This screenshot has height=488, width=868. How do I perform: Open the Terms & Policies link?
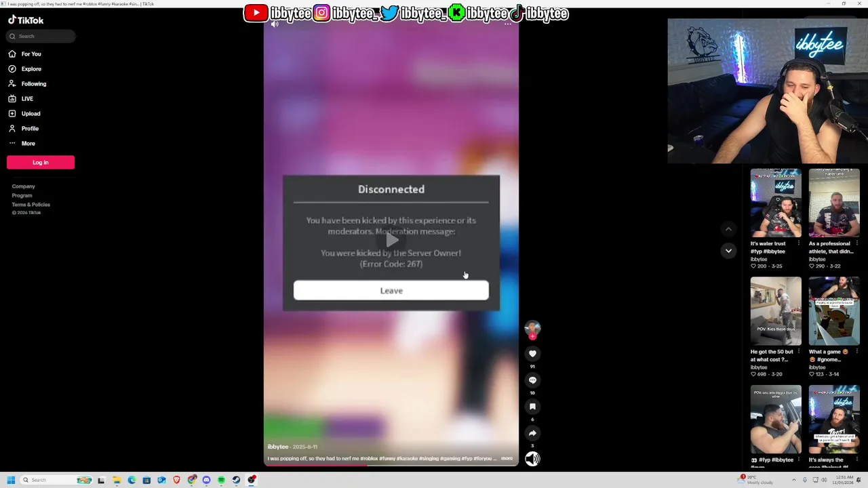pos(31,204)
